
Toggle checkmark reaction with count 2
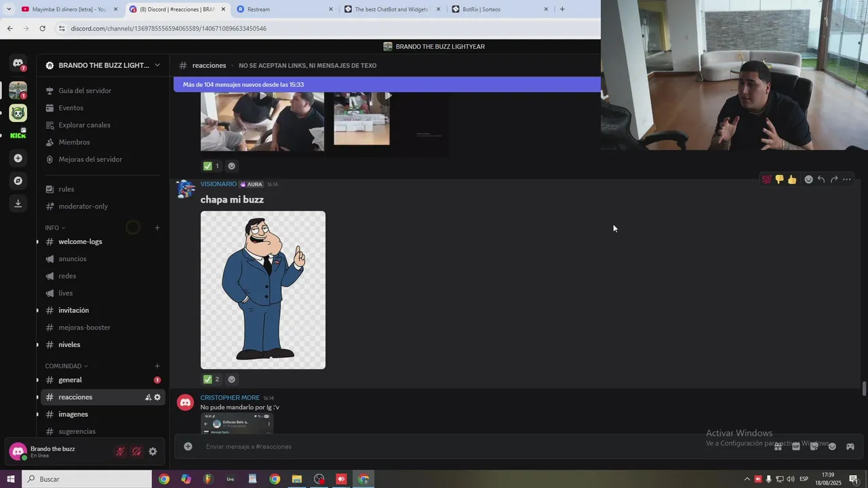pyautogui.click(x=212, y=380)
